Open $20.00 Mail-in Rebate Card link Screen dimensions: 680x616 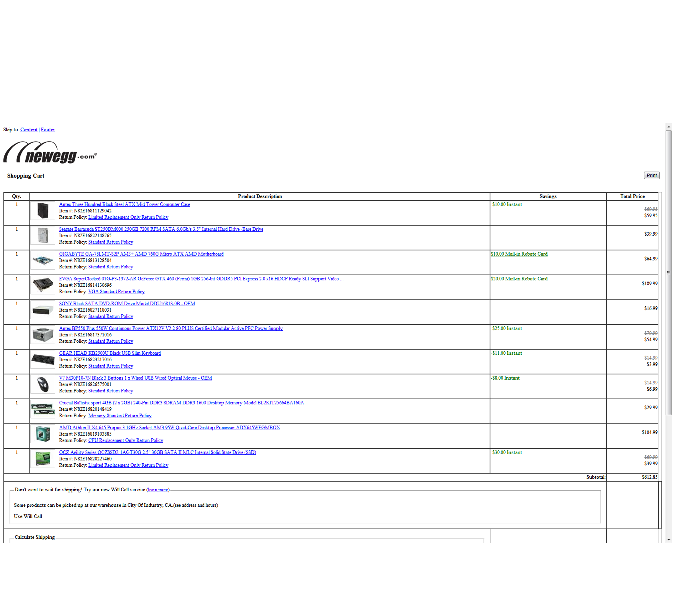click(519, 279)
